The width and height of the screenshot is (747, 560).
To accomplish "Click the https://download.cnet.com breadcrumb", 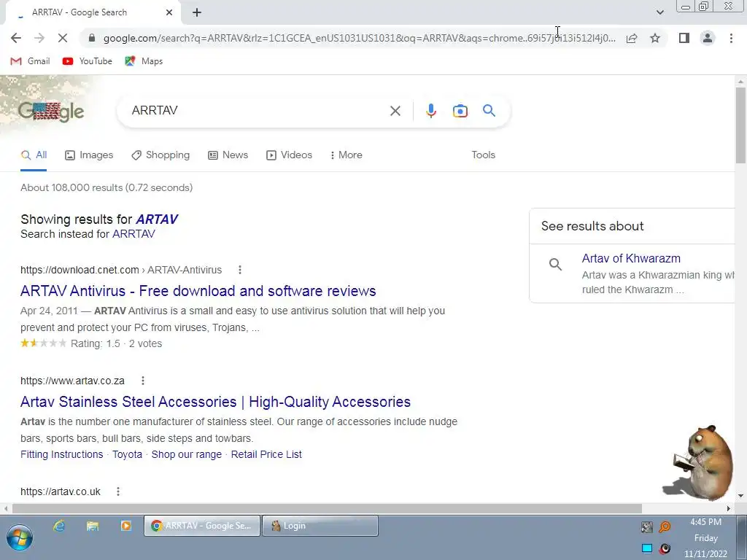I will pyautogui.click(x=80, y=270).
